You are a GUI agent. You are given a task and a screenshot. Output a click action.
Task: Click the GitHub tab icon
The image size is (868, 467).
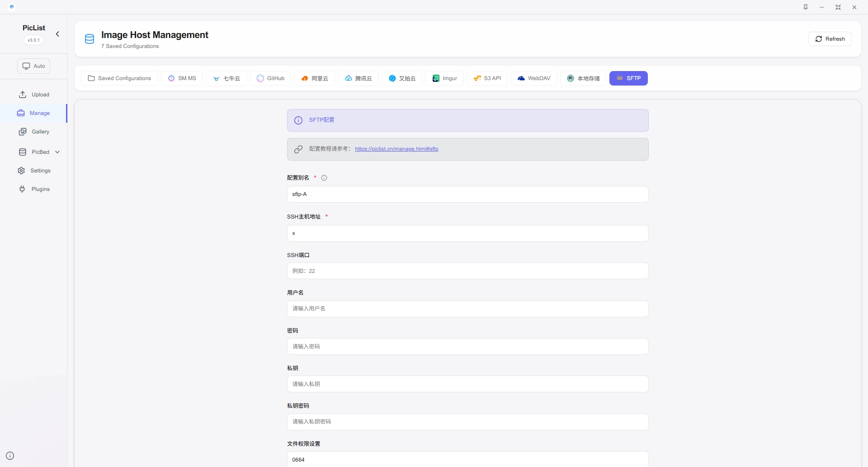point(260,78)
